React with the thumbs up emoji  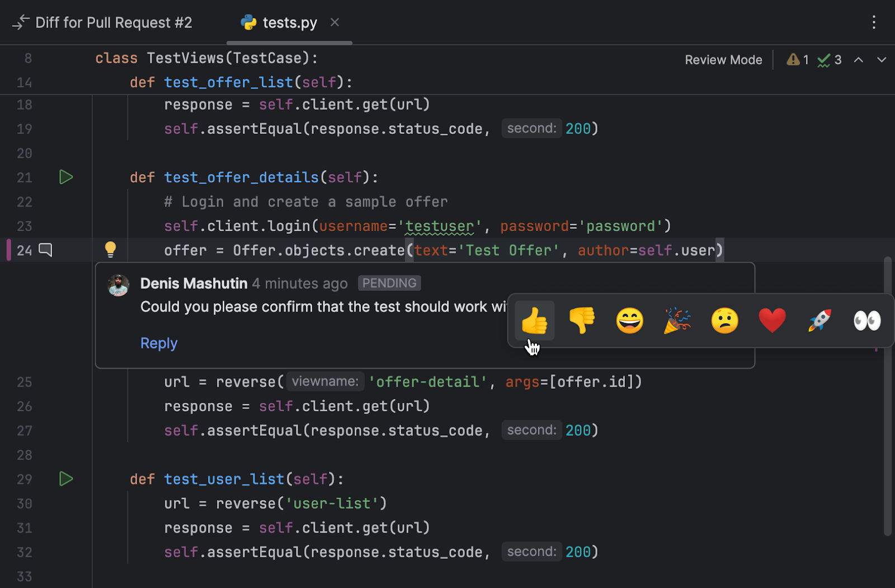[x=534, y=321]
